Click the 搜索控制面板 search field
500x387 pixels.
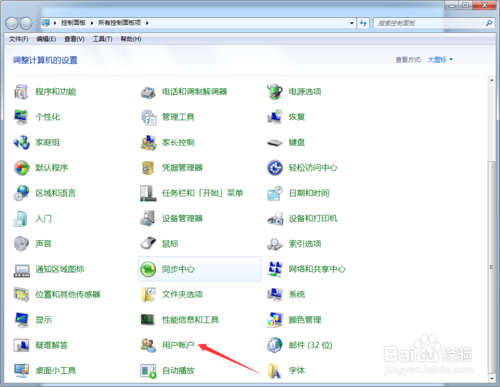click(429, 23)
